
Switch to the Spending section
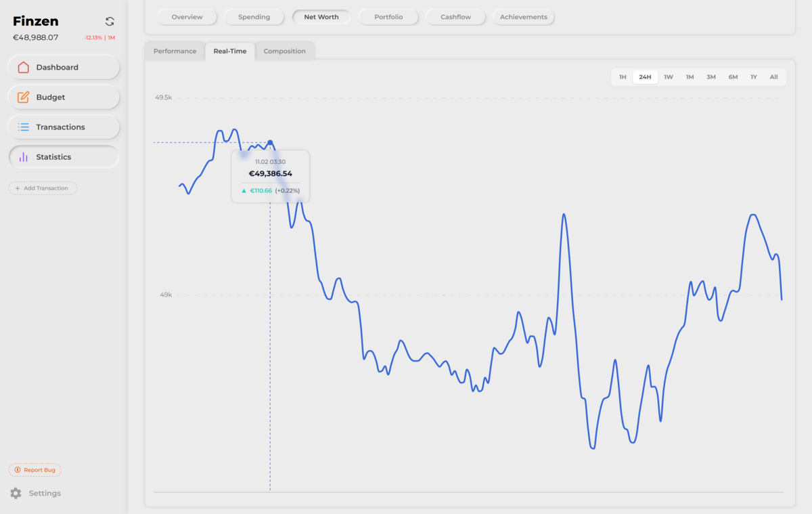(x=254, y=17)
